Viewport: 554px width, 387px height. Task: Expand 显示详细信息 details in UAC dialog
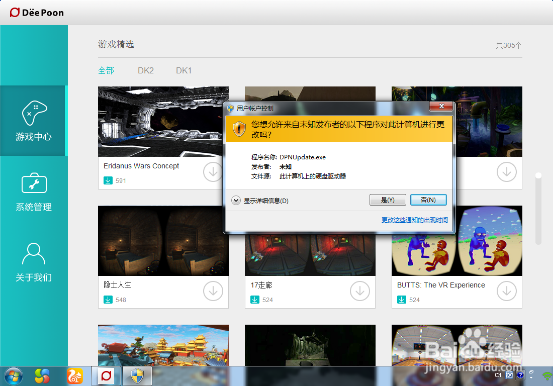[x=260, y=201]
